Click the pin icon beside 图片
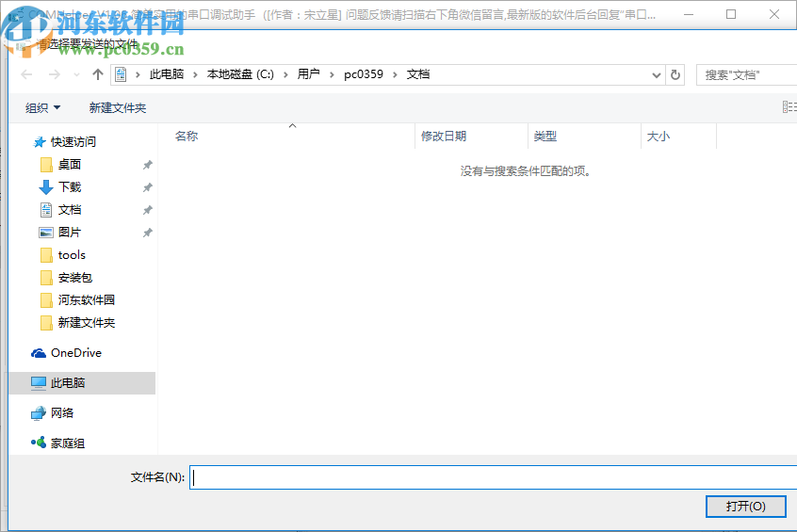Image resolution: width=797 pixels, height=532 pixels. pos(147,233)
